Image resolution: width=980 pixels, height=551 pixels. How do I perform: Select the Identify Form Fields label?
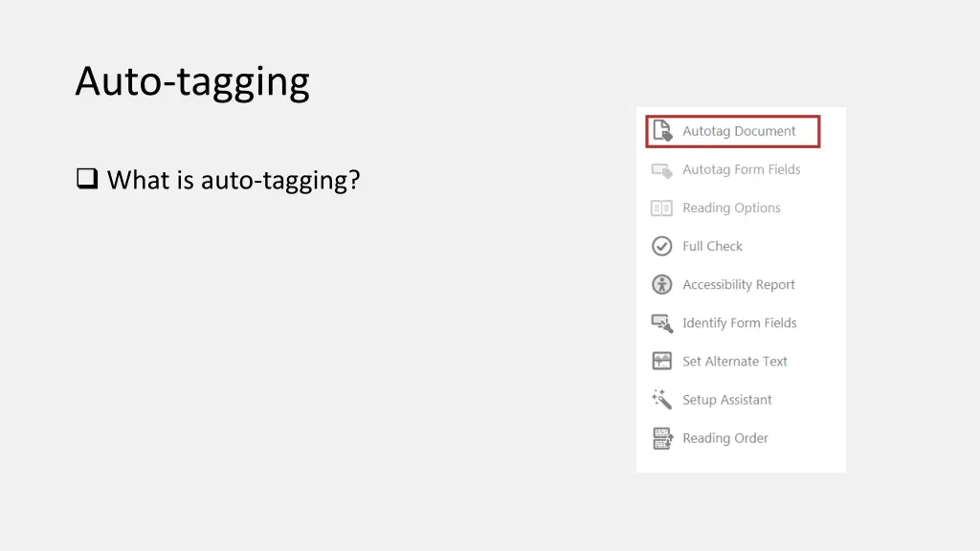[x=739, y=322]
